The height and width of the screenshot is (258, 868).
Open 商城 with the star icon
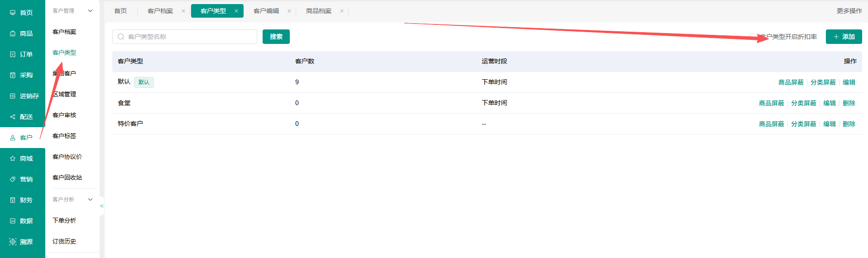coord(22,158)
